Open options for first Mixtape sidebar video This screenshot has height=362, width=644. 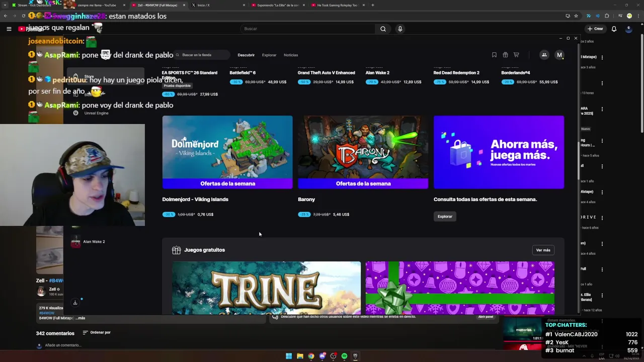(602, 57)
